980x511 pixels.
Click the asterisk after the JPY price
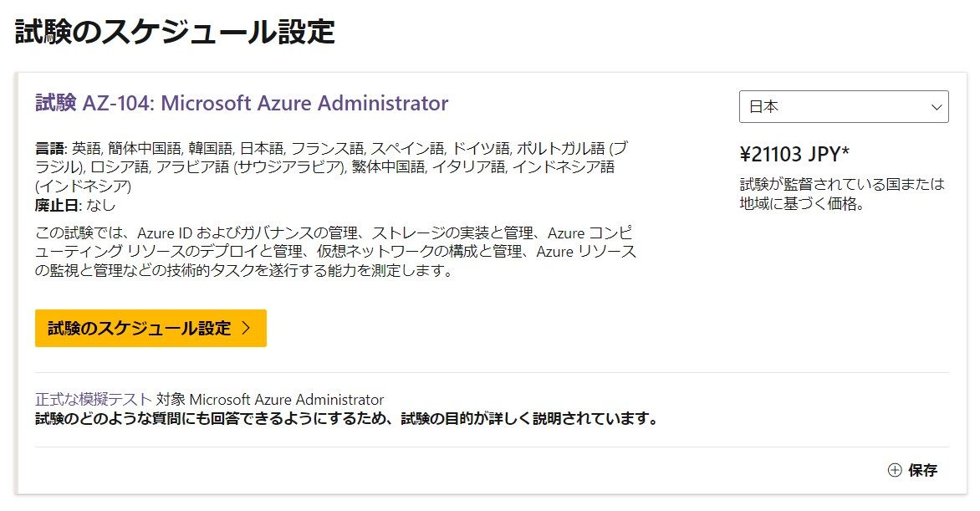[845, 153]
